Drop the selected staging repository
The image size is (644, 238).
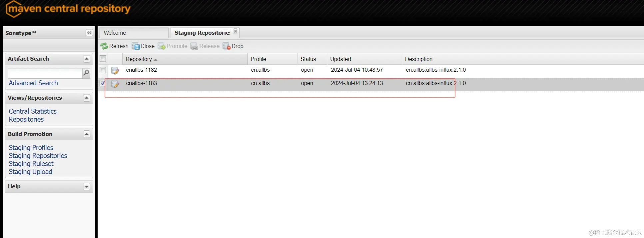[233, 46]
